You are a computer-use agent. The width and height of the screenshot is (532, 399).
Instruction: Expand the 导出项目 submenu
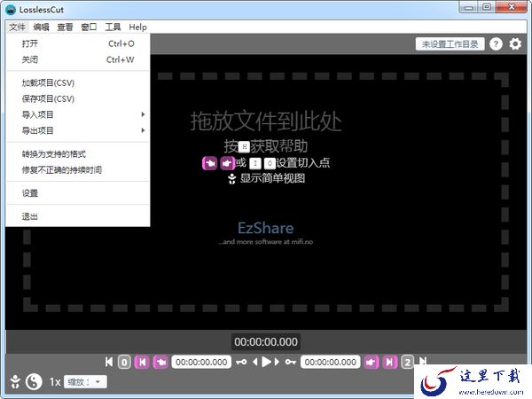[78, 130]
